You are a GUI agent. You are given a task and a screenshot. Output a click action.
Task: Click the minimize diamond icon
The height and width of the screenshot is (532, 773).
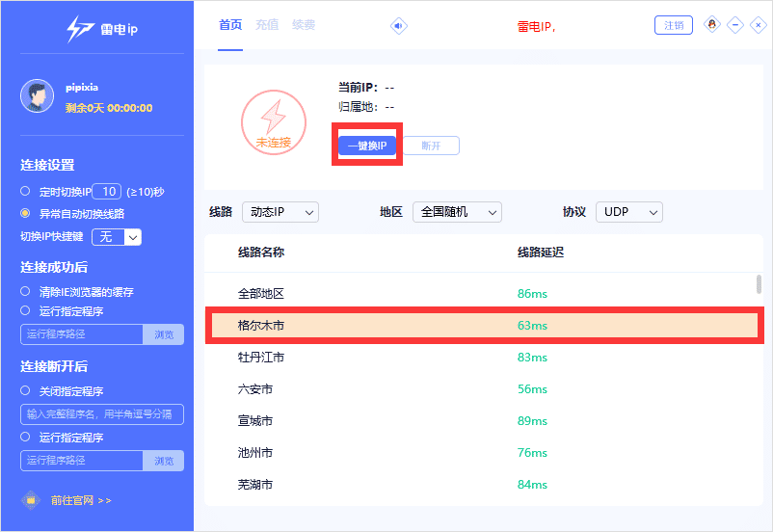(735, 25)
